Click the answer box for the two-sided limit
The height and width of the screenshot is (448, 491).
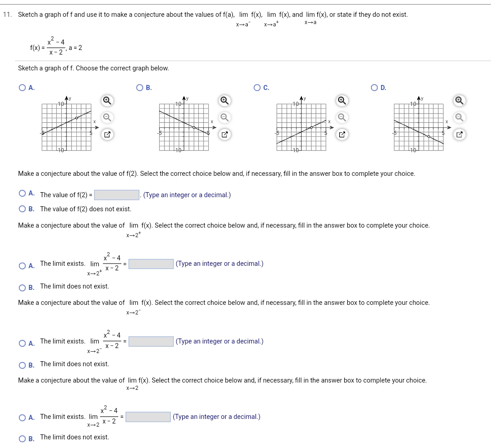coord(147,417)
